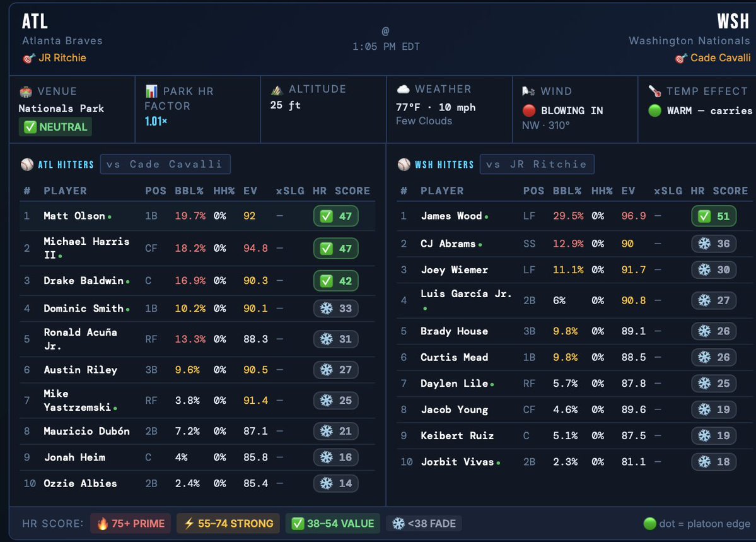Click the venue stadium icon
The height and width of the screenshot is (542, 756).
tap(26, 91)
